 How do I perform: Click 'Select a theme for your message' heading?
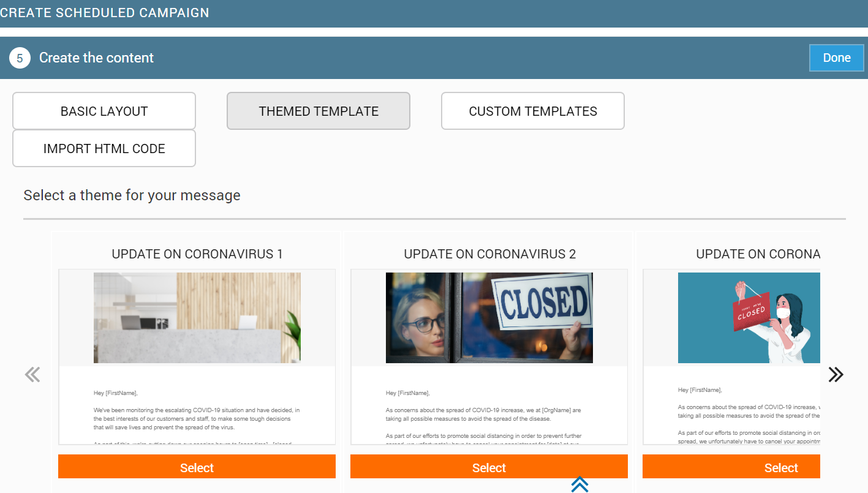(x=132, y=195)
